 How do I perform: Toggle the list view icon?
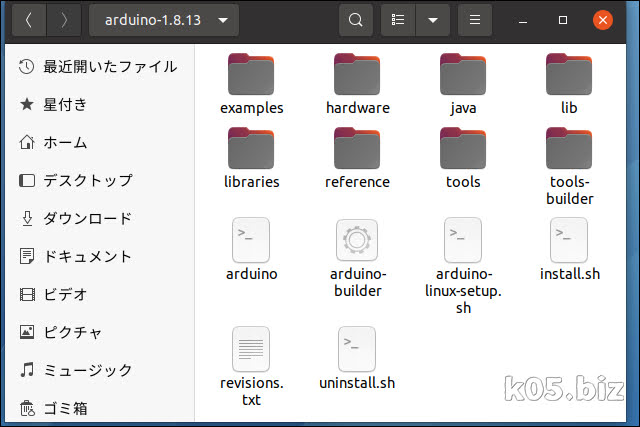click(x=398, y=20)
